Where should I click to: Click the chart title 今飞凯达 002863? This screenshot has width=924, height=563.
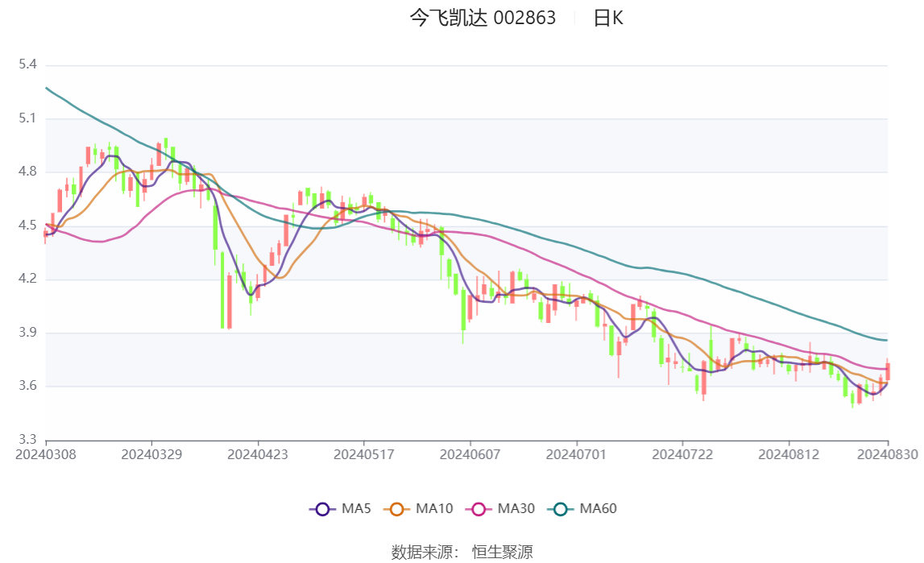[483, 19]
